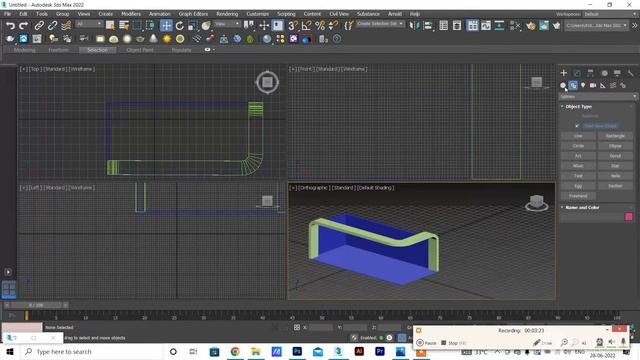Open the Render Setup teapot icon

click(x=530, y=26)
